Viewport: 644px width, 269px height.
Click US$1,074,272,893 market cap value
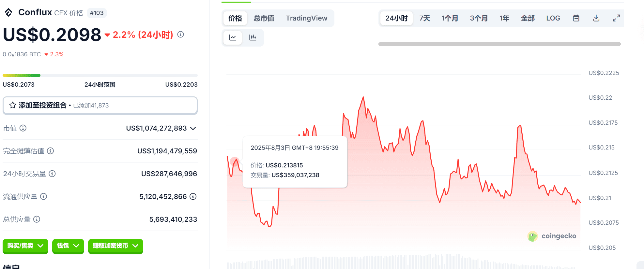click(x=156, y=128)
